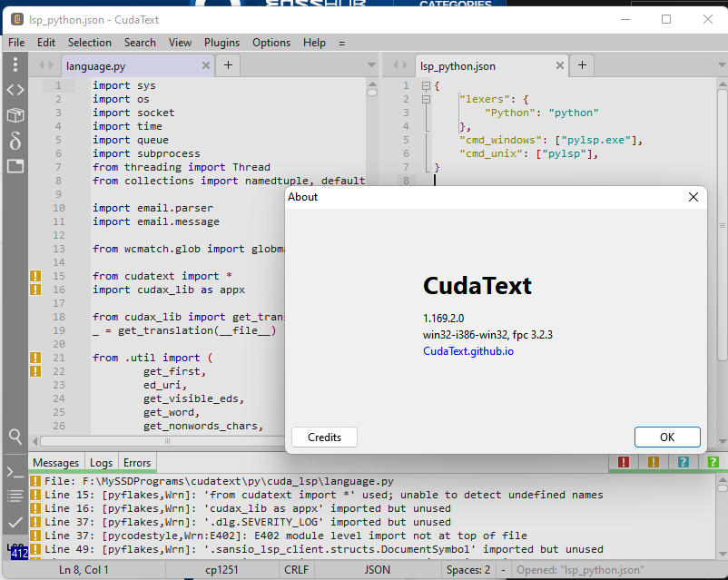Viewport: 728px width, 580px height.
Task: Switch to Logs tab
Action: (x=102, y=463)
